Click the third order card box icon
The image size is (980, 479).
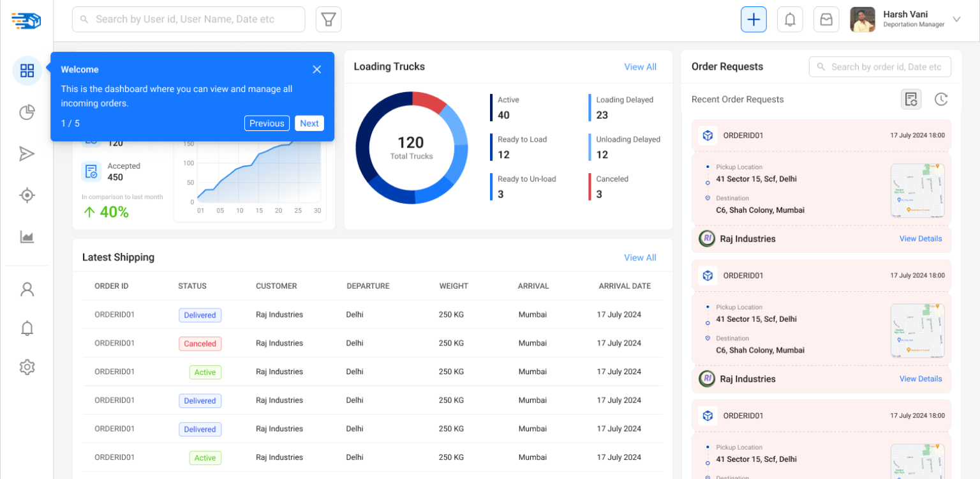coord(708,416)
